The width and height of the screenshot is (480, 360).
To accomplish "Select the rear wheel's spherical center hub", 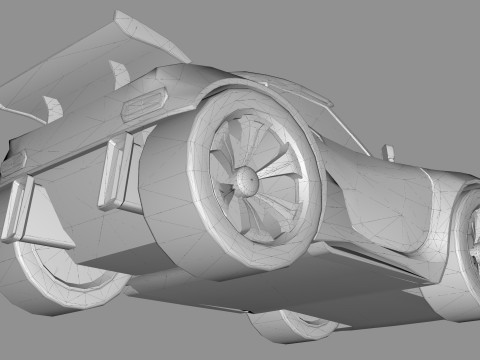I will click(247, 182).
